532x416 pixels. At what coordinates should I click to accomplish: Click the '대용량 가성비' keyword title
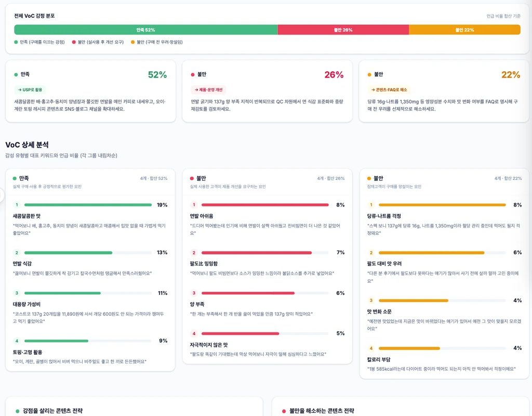(x=26, y=304)
